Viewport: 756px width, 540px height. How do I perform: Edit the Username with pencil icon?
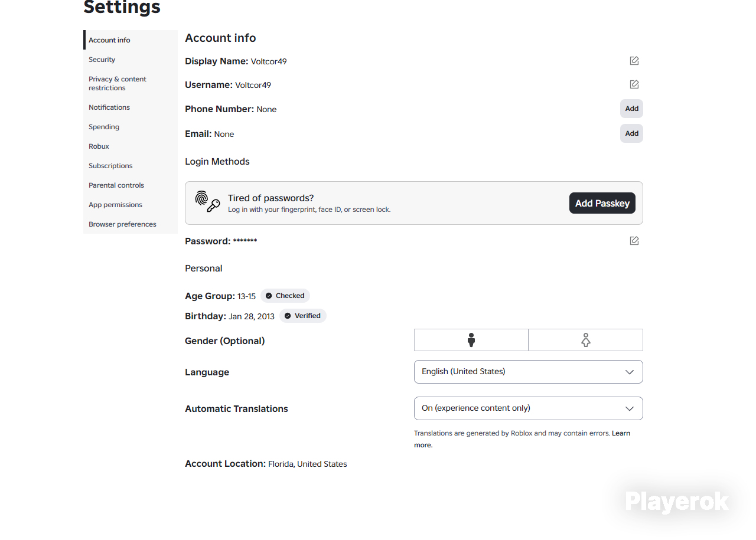pyautogui.click(x=634, y=84)
